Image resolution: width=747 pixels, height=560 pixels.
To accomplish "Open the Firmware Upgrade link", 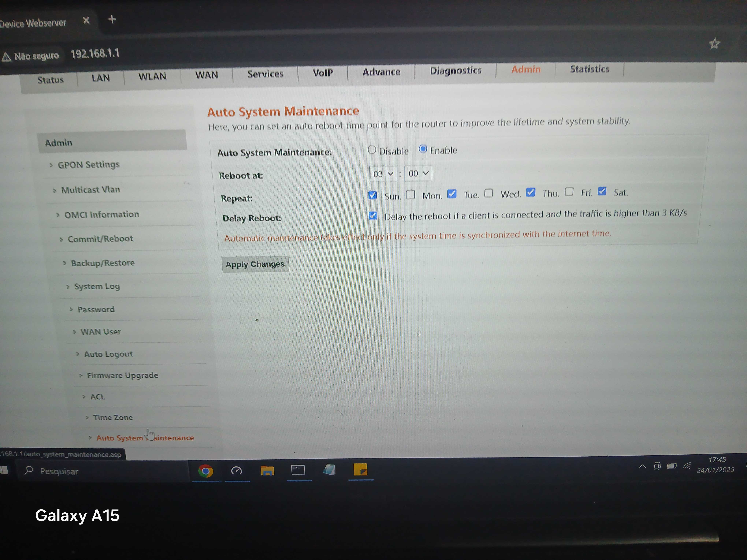I will [122, 375].
